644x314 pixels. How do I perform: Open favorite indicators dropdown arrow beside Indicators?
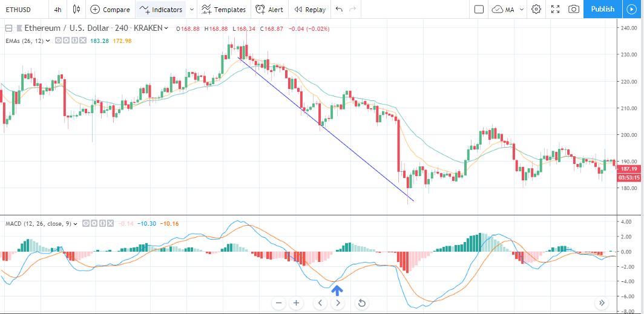click(191, 9)
